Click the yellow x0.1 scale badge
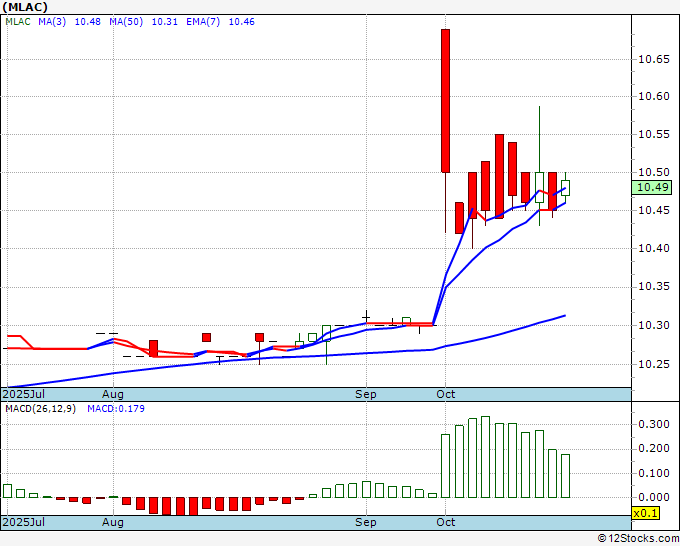Screen dimensions: 680x546 [x=646, y=513]
